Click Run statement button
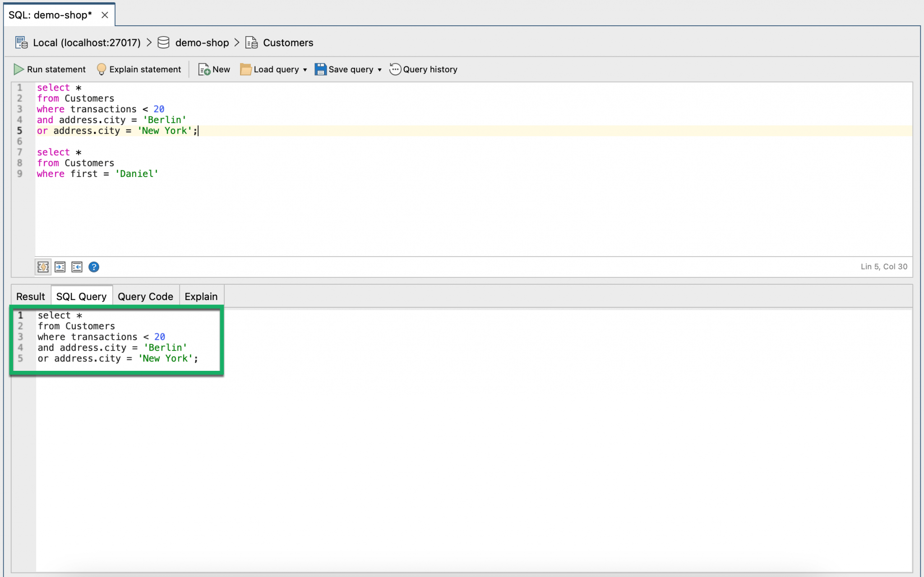Viewport: 924px width, 577px height. (x=49, y=69)
